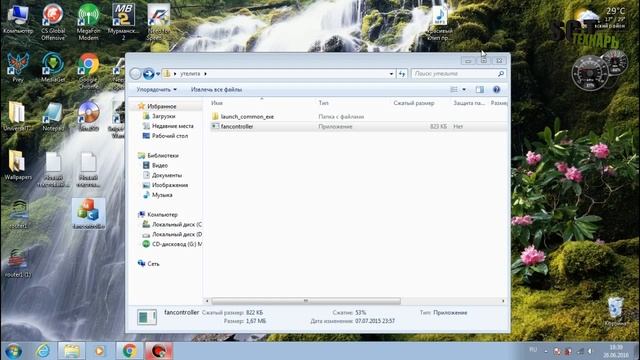Open the CD-дисковод (G:) drive
This screenshot has height=360, width=640.
coord(176,244)
